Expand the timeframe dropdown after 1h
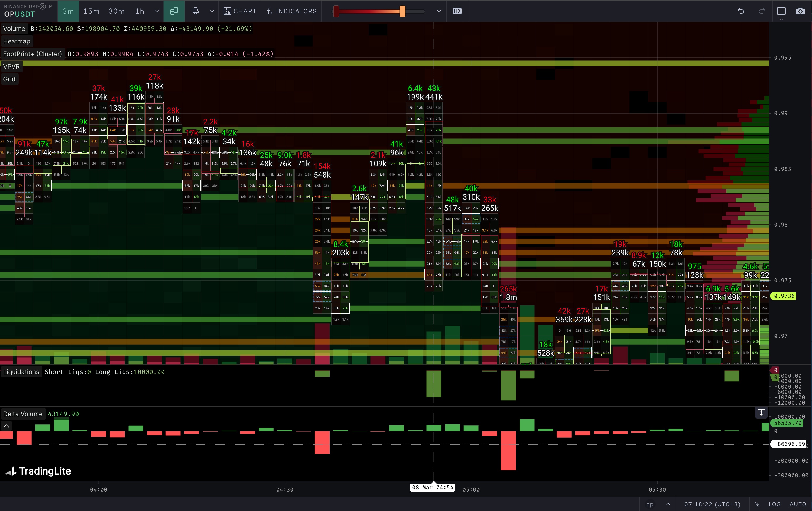Viewport: 812px width, 511px height. point(157,11)
